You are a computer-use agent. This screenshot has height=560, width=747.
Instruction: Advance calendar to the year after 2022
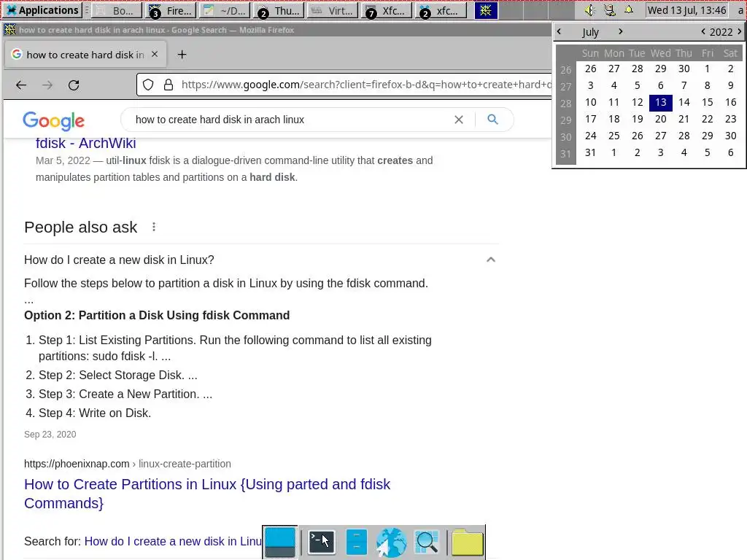click(740, 31)
